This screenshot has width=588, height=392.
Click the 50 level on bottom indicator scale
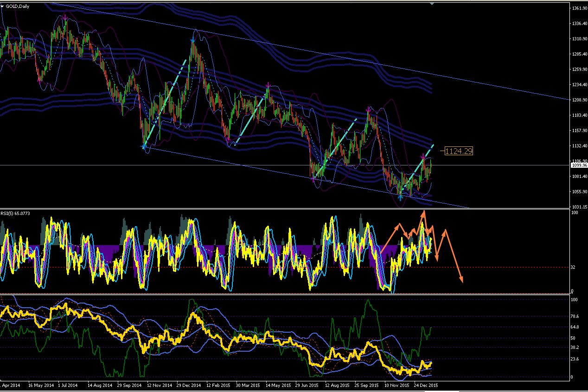coord(573,338)
